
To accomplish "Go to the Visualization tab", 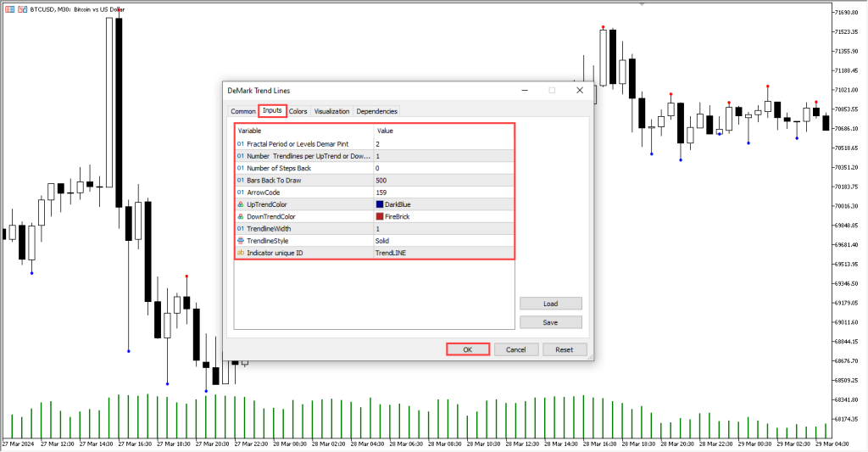I will pyautogui.click(x=331, y=111).
